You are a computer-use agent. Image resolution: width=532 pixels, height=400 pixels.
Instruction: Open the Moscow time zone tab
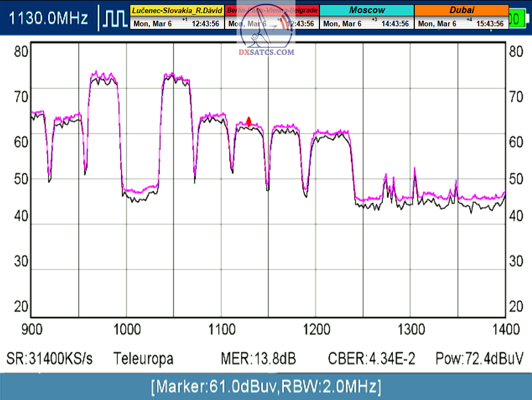tap(366, 10)
